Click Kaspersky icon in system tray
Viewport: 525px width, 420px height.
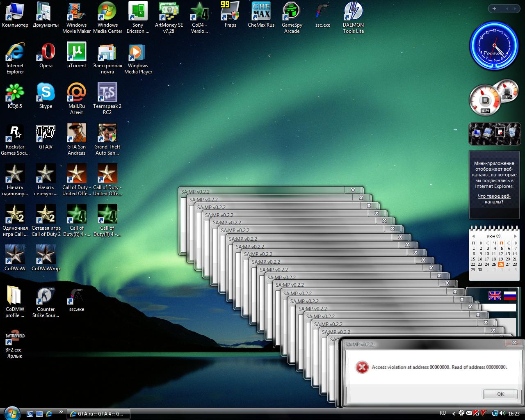[476, 413]
